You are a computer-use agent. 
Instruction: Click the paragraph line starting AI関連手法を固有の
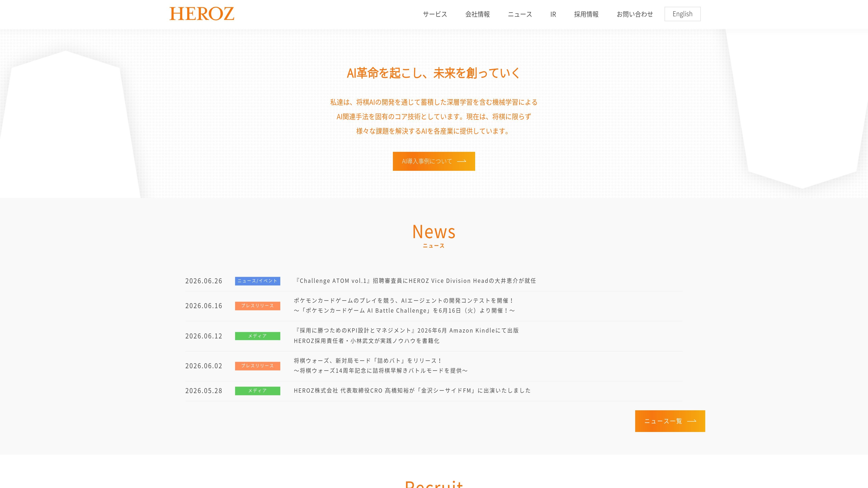point(434,117)
